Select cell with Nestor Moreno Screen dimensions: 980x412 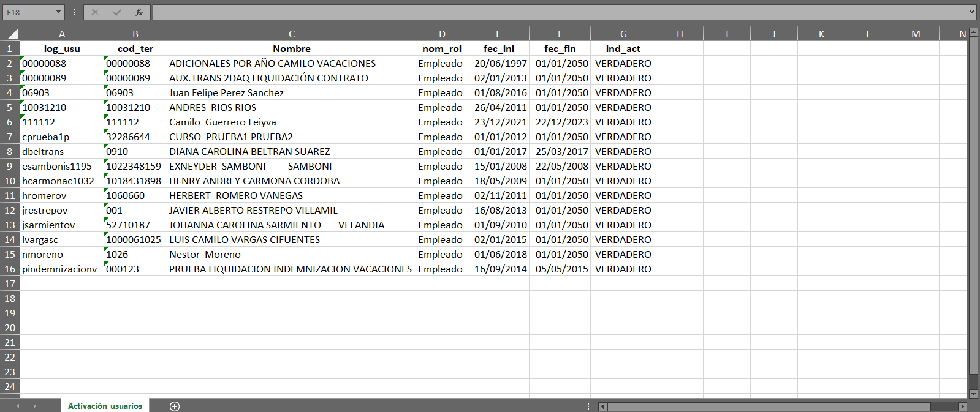coord(292,254)
